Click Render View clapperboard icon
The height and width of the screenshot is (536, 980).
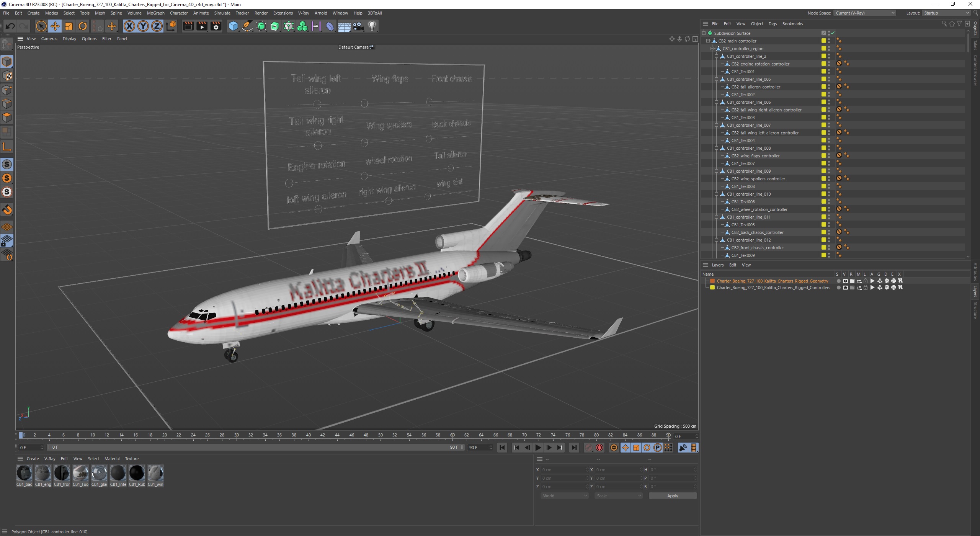(x=188, y=26)
